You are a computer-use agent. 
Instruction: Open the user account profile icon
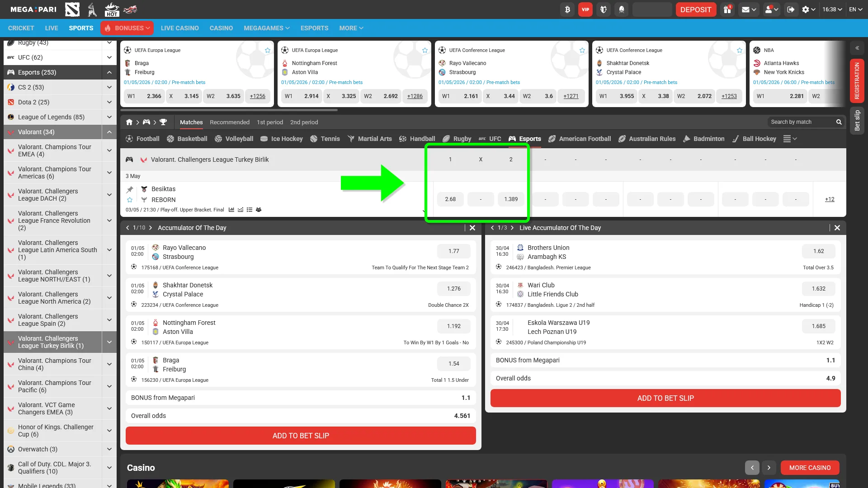(x=771, y=9)
